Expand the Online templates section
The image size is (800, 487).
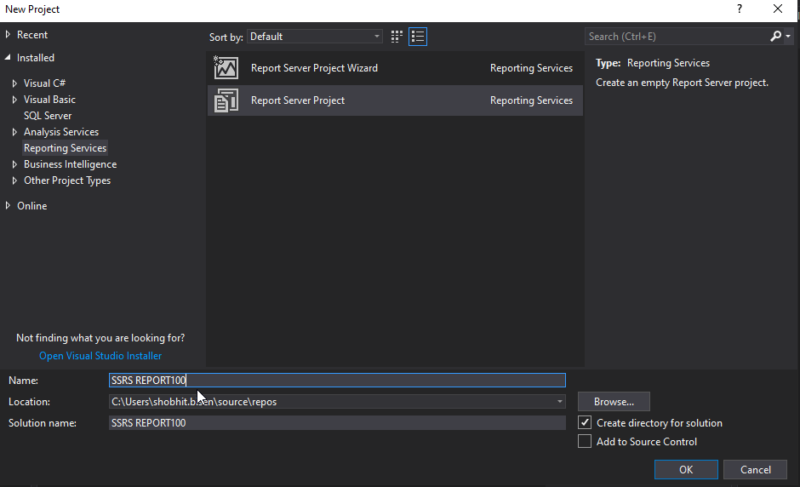pyautogui.click(x=8, y=206)
